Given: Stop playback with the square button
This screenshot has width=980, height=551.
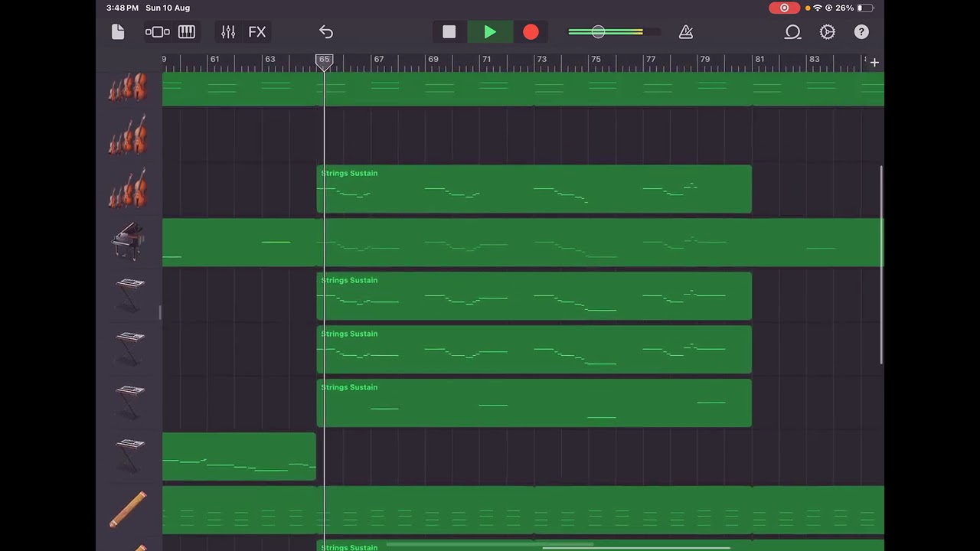Looking at the screenshot, I should pos(449,32).
